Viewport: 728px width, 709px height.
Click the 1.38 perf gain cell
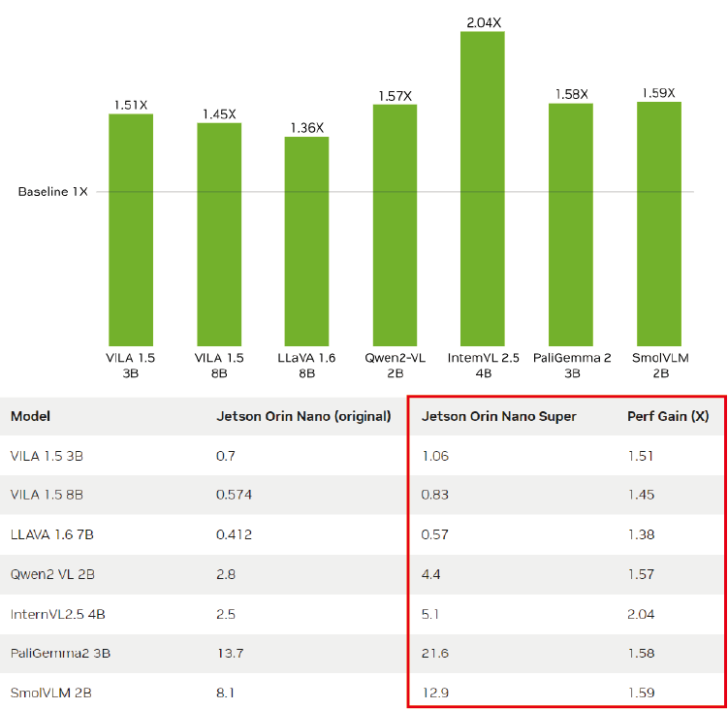pyautogui.click(x=640, y=534)
